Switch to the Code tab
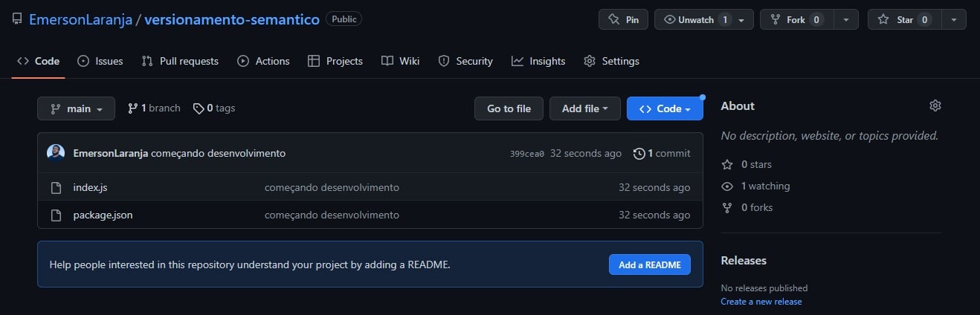The width and height of the screenshot is (980, 315). coord(39,61)
